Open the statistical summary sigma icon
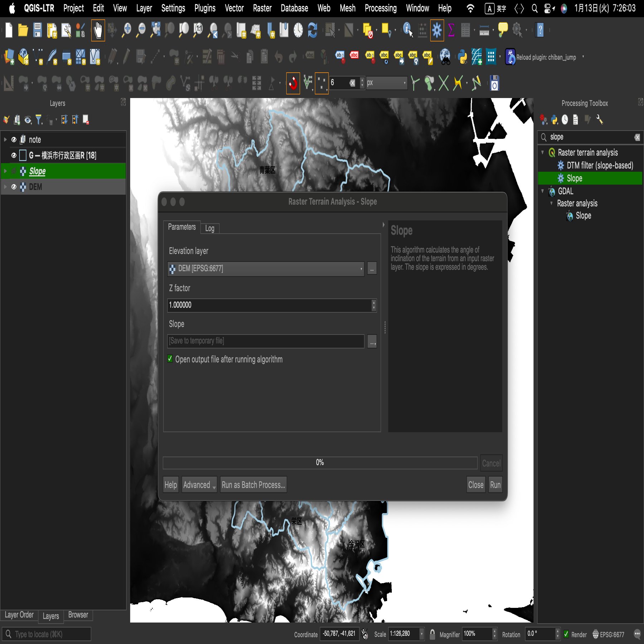Image resolution: width=644 pixels, height=644 pixels. tap(451, 30)
